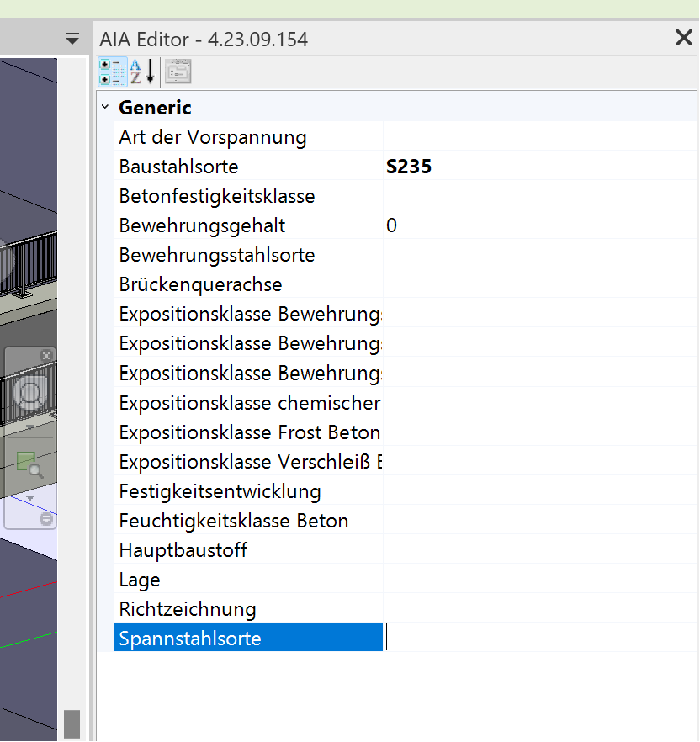Open the navigation bar options menu

pyautogui.click(x=46, y=520)
